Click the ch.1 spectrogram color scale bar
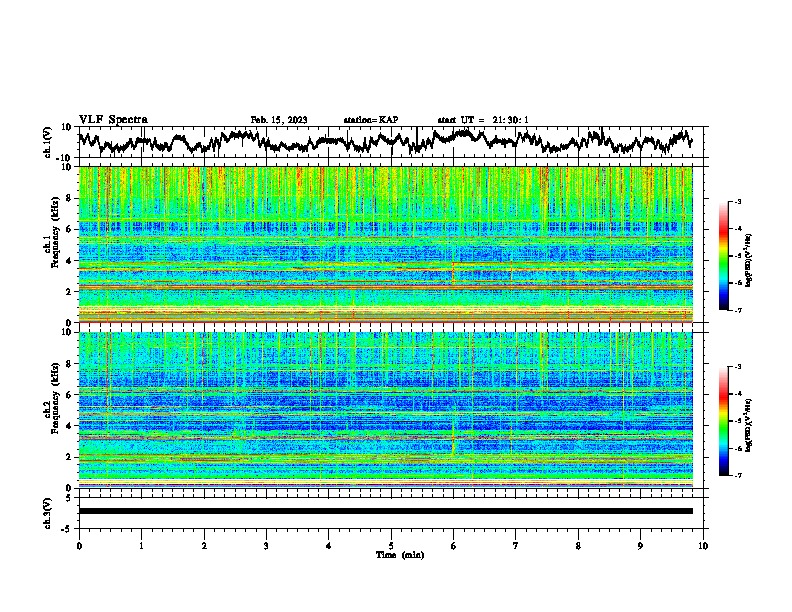 pyautogui.click(x=724, y=256)
